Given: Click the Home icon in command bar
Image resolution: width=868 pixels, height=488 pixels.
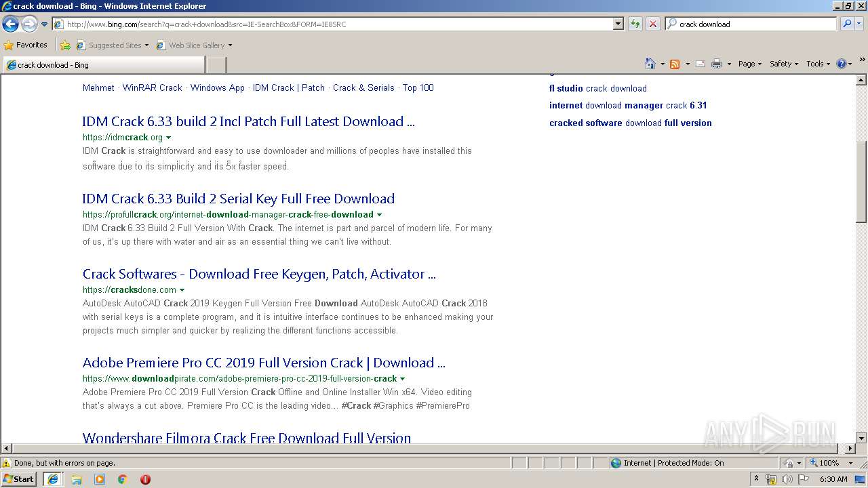Looking at the screenshot, I should pyautogui.click(x=650, y=64).
